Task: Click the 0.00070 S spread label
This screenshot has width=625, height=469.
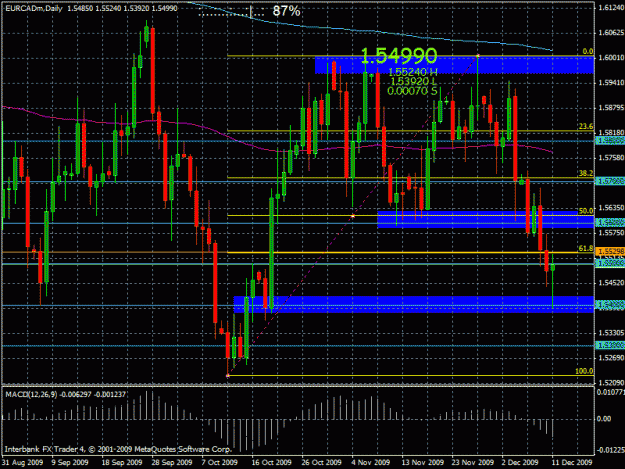Action: [x=412, y=91]
